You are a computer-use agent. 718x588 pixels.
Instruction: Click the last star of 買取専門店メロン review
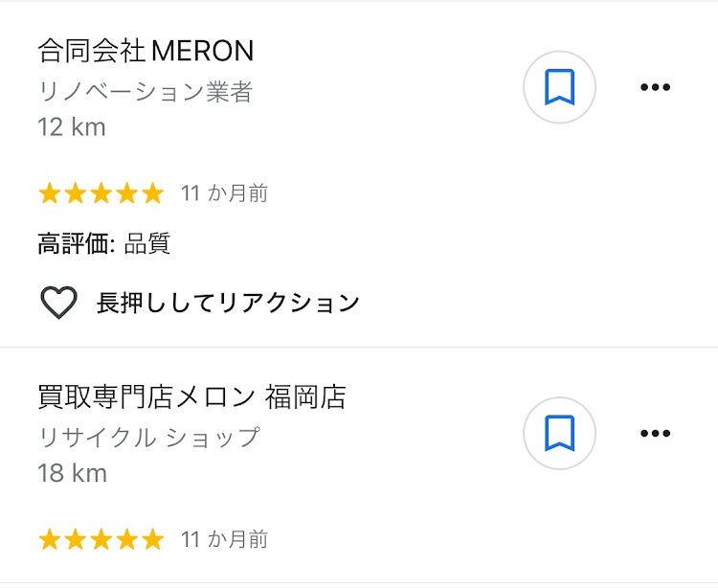point(153,540)
